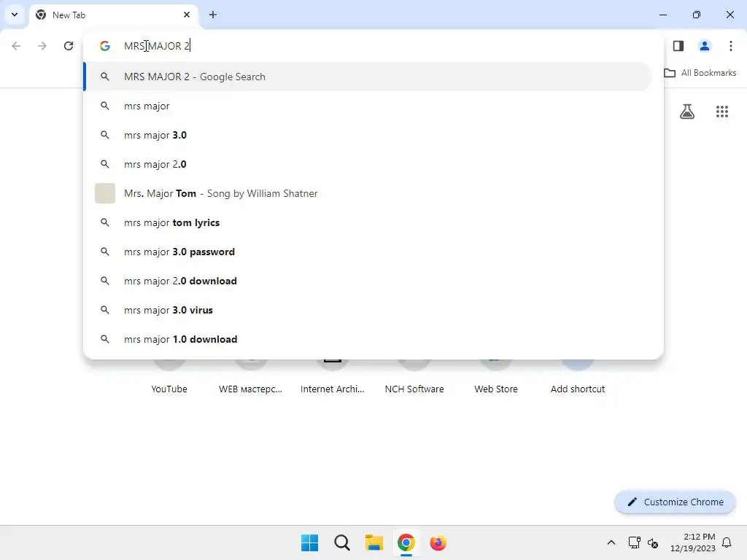Open the Google apps grid
This screenshot has width=747, height=560.
click(722, 112)
